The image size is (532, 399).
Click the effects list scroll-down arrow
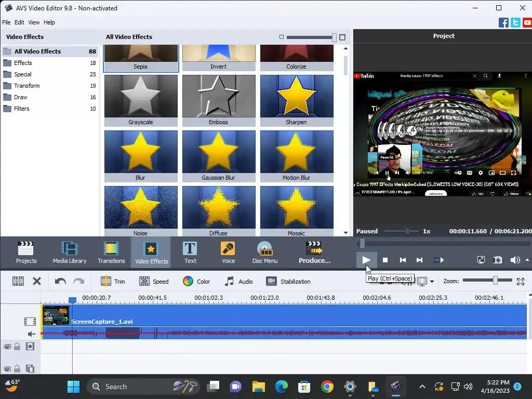[345, 233]
